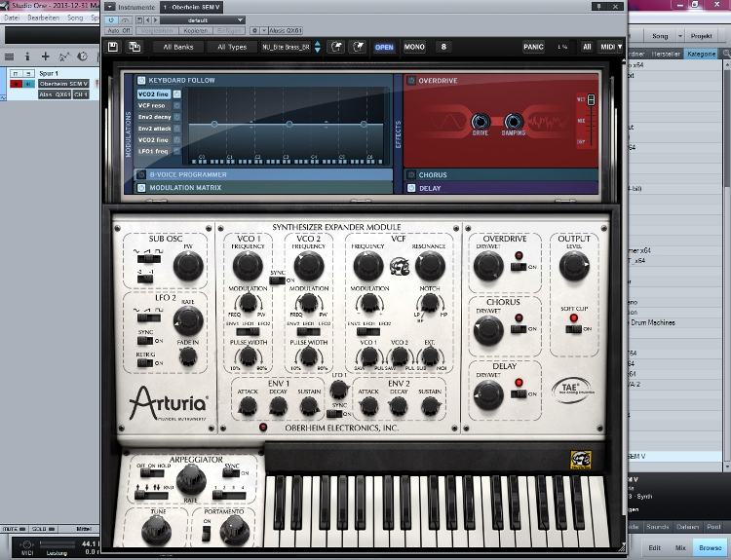Open the inspector info icon
This screenshot has width=731, height=560.
27,56
